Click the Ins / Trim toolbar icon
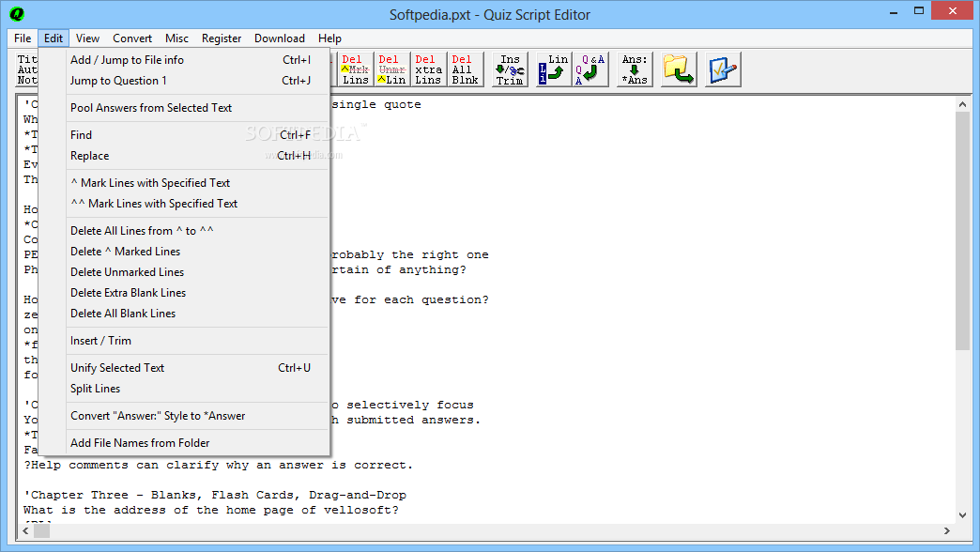980x552 pixels. point(510,69)
